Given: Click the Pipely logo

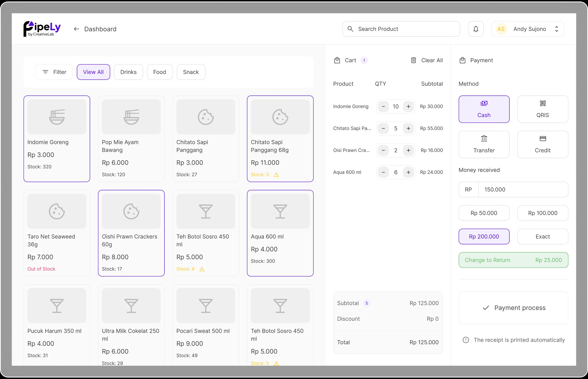Looking at the screenshot, I should click(x=42, y=29).
